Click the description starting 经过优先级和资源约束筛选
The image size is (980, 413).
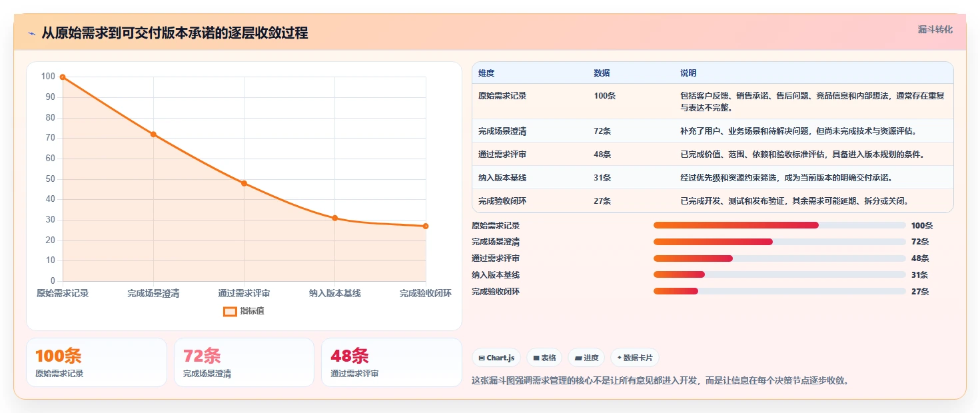[786, 178]
